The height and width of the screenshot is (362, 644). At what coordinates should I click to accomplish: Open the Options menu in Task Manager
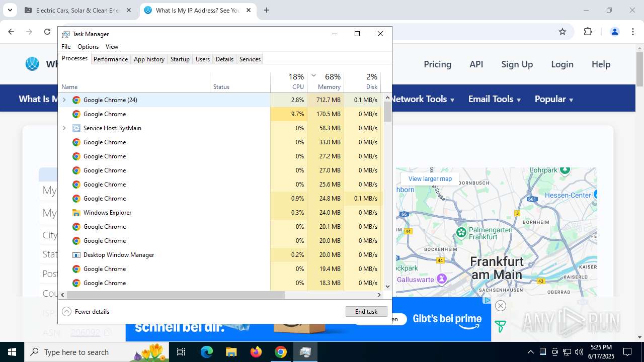88,47
